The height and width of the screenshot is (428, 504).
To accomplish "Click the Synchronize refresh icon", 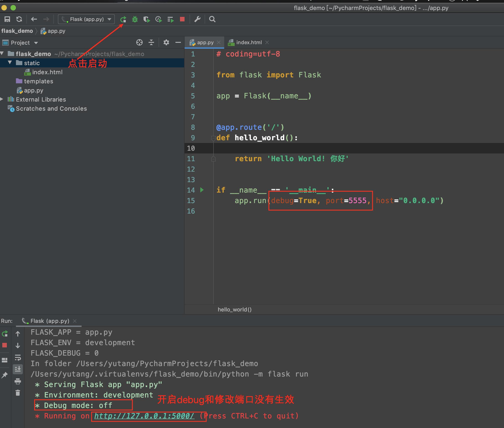I will 19,19.
